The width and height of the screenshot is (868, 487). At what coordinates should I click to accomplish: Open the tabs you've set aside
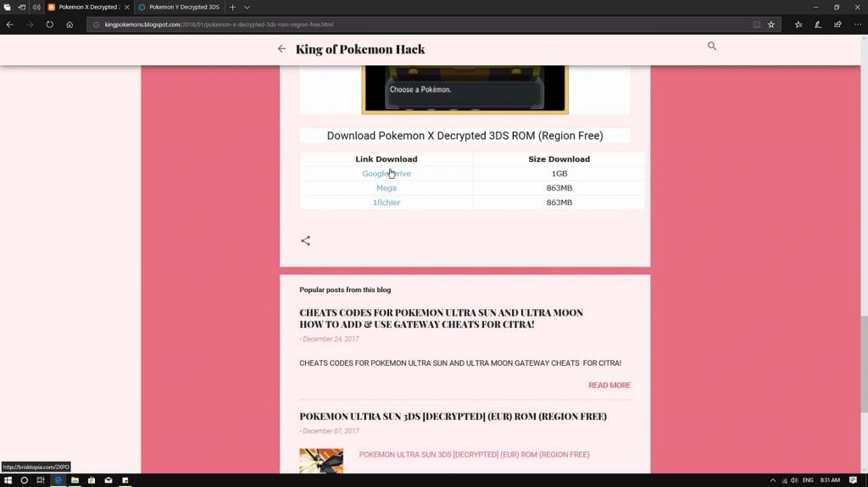point(7,7)
